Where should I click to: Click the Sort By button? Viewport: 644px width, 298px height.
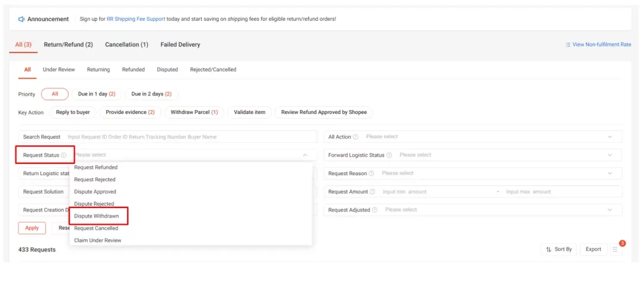559,249
